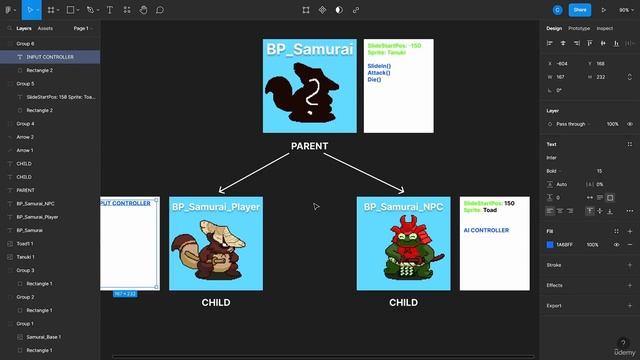Select the Pen tool
Screen dimensions: 640x360
coord(90,10)
